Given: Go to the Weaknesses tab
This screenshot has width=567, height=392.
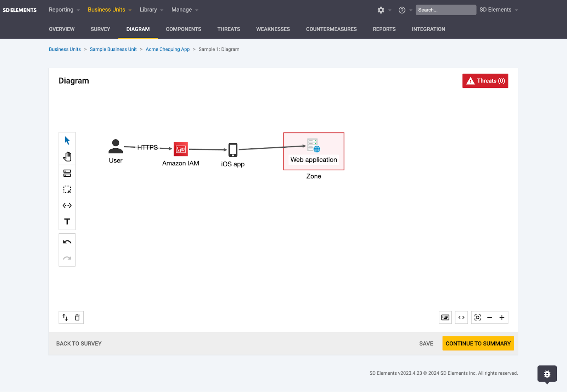Looking at the screenshot, I should 273,29.
